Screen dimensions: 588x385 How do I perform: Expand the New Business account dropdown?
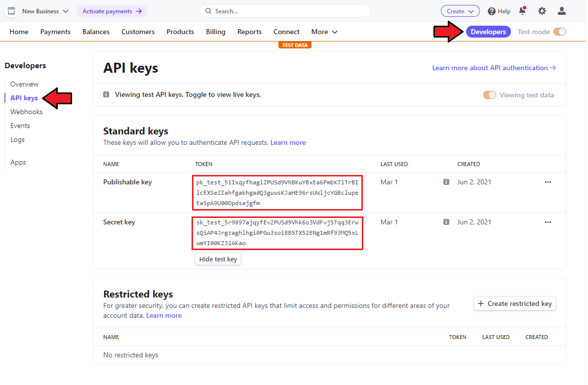(x=45, y=11)
